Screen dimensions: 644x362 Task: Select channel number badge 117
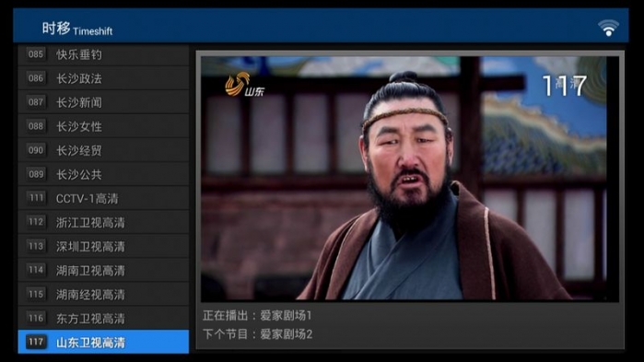click(x=36, y=342)
